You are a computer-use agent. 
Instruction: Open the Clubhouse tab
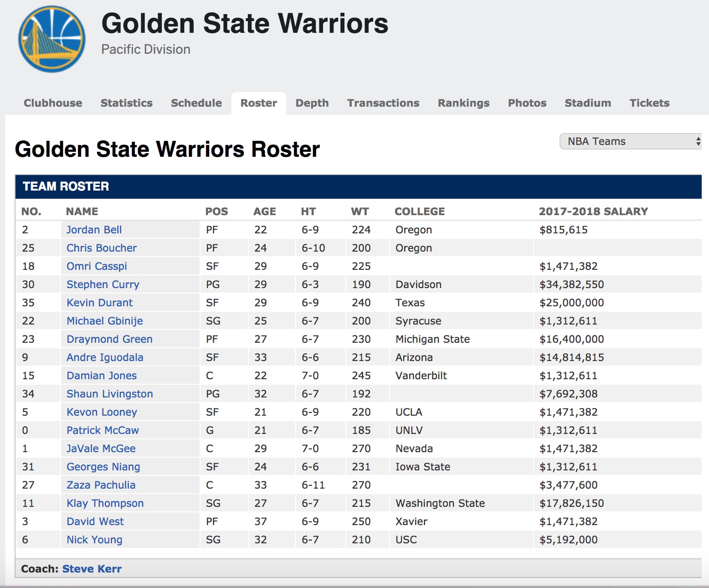53,103
